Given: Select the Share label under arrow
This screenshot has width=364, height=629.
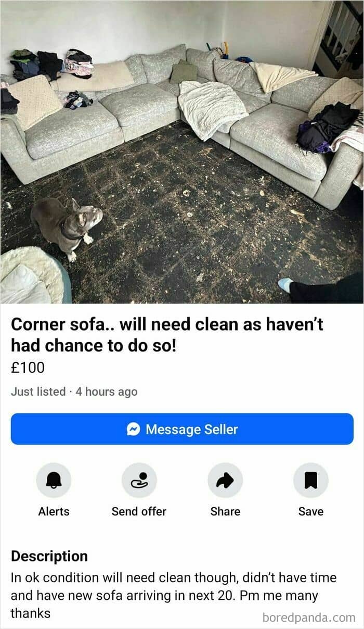Looking at the screenshot, I should click(225, 511).
